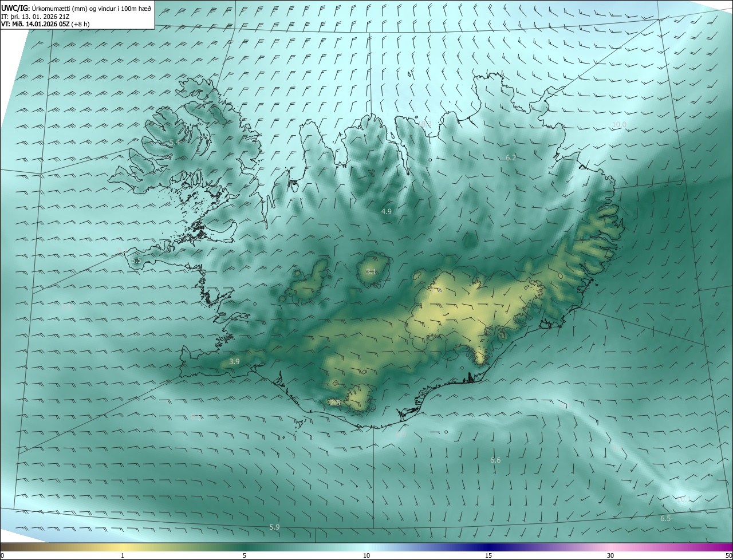Click the '30' tick on the colour scale

point(610,555)
